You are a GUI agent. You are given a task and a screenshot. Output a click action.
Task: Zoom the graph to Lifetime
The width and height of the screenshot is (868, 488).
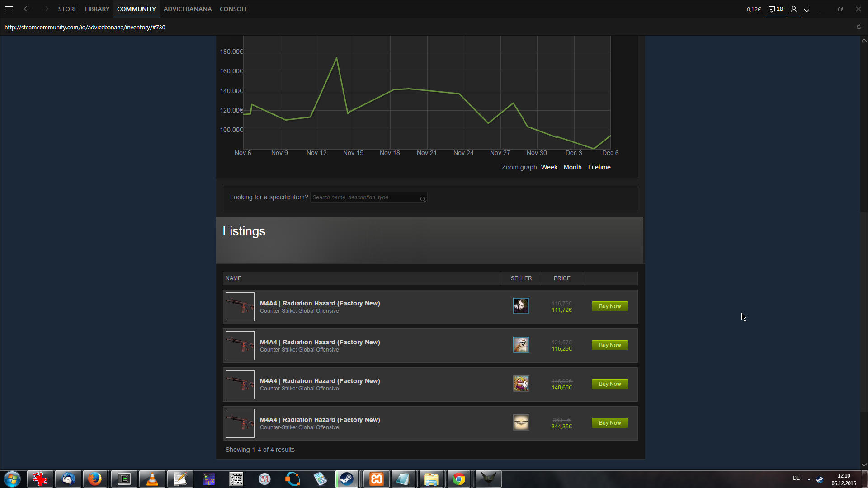[599, 167]
